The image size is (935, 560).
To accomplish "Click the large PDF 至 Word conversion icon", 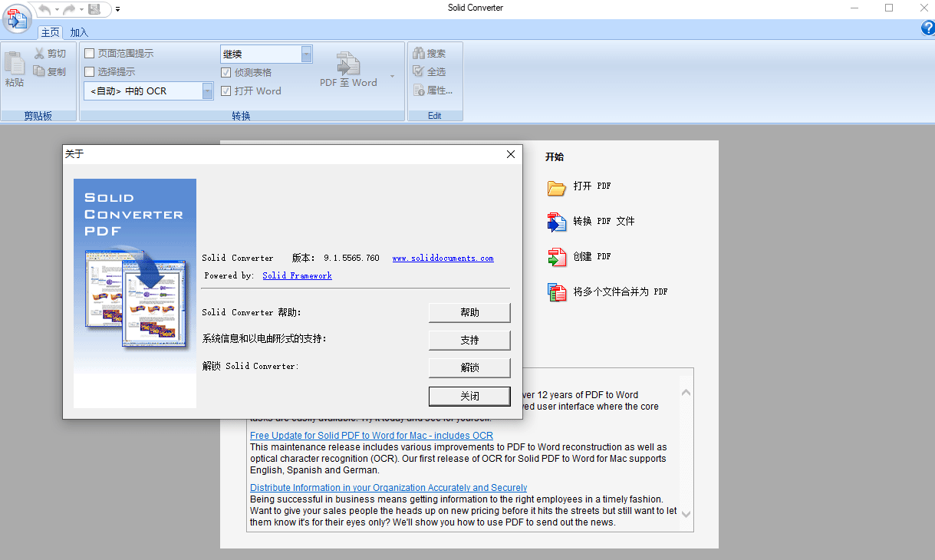I will pos(347,64).
